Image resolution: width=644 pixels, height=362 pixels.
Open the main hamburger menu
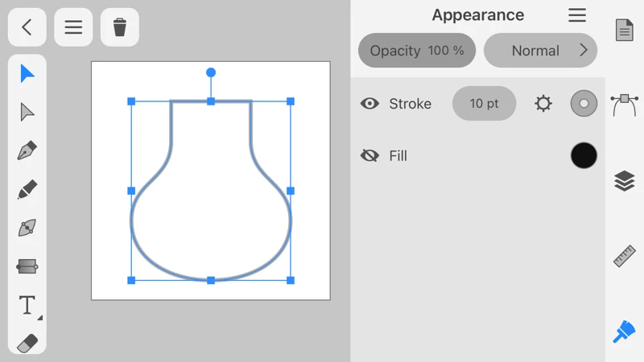(x=73, y=27)
